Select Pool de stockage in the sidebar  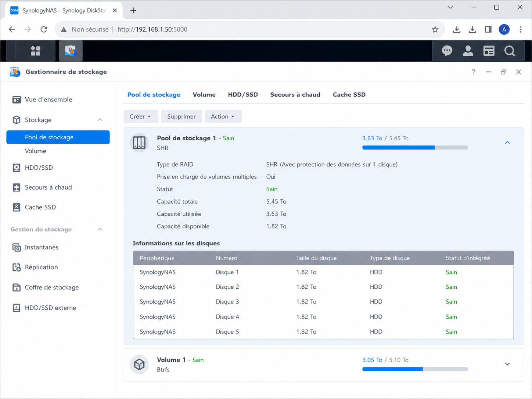click(58, 137)
